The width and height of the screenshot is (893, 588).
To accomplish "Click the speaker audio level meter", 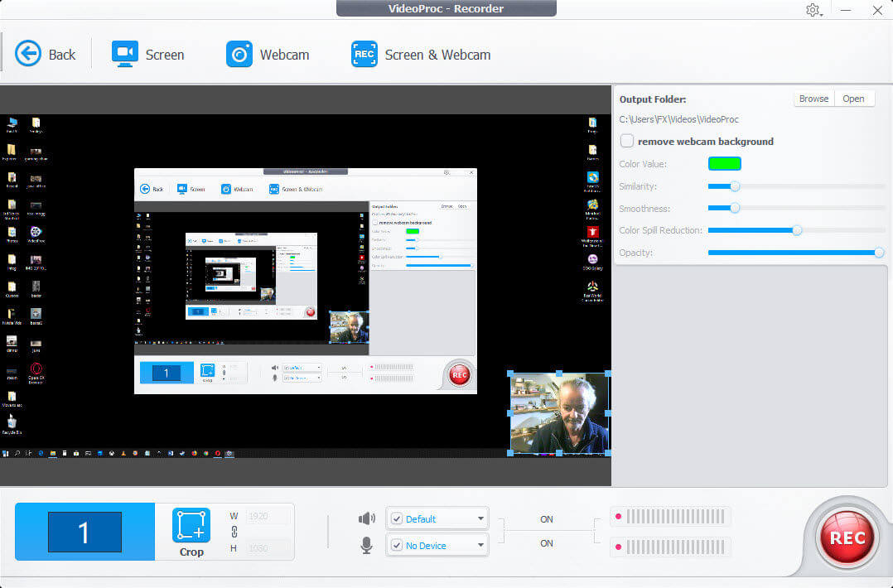I will pyautogui.click(x=670, y=517).
